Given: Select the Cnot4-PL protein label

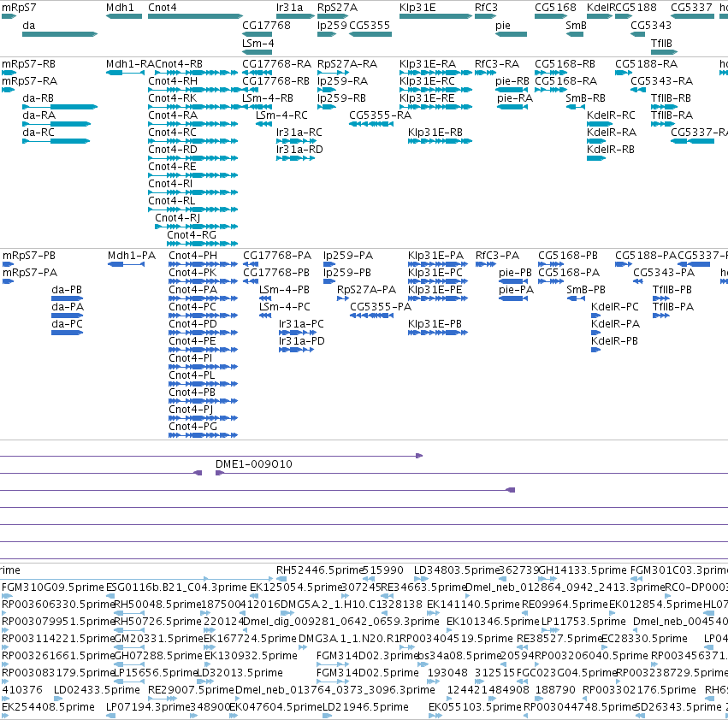Looking at the screenshot, I should click(192, 375).
